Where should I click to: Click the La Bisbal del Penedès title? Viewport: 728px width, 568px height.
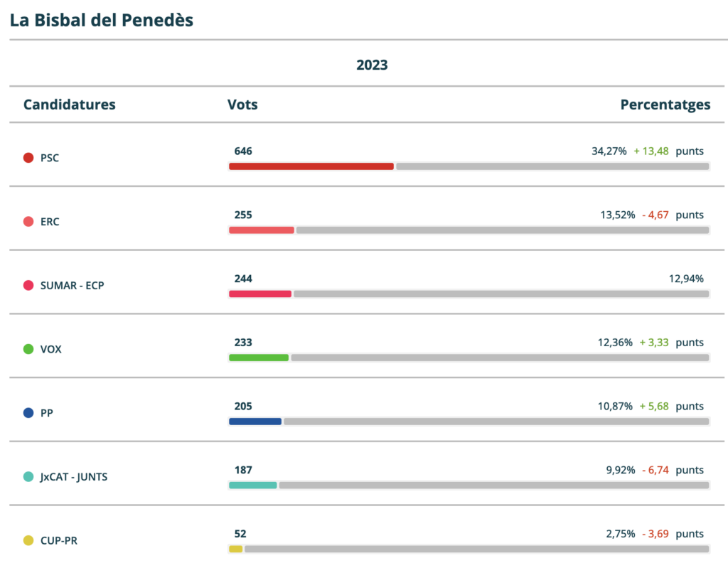[x=102, y=20]
